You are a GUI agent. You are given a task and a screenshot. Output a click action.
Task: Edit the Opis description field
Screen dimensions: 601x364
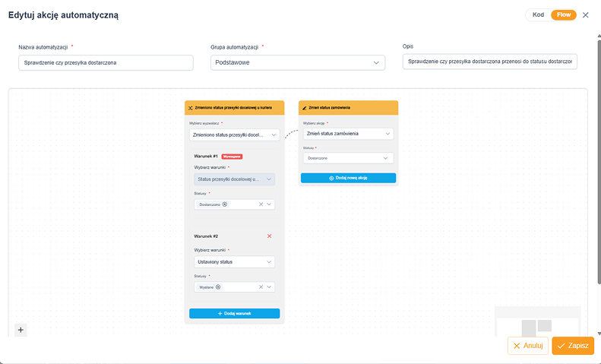pyautogui.click(x=489, y=62)
